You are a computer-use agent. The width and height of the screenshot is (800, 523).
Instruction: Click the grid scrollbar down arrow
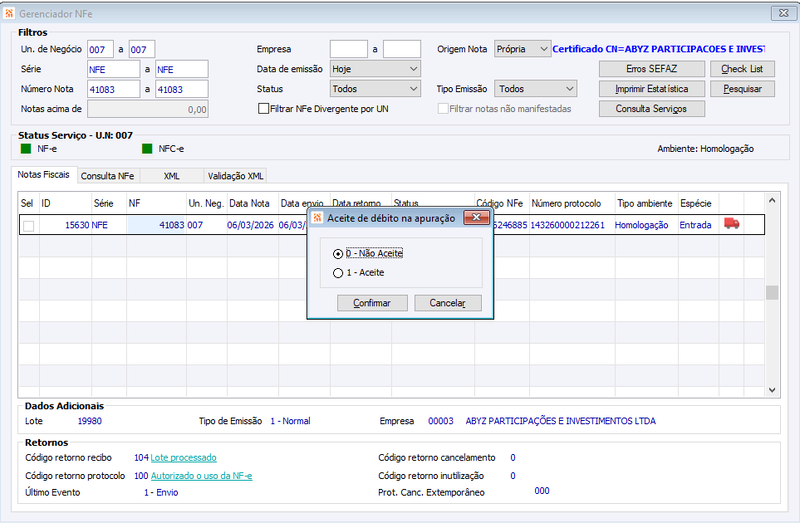(x=772, y=390)
